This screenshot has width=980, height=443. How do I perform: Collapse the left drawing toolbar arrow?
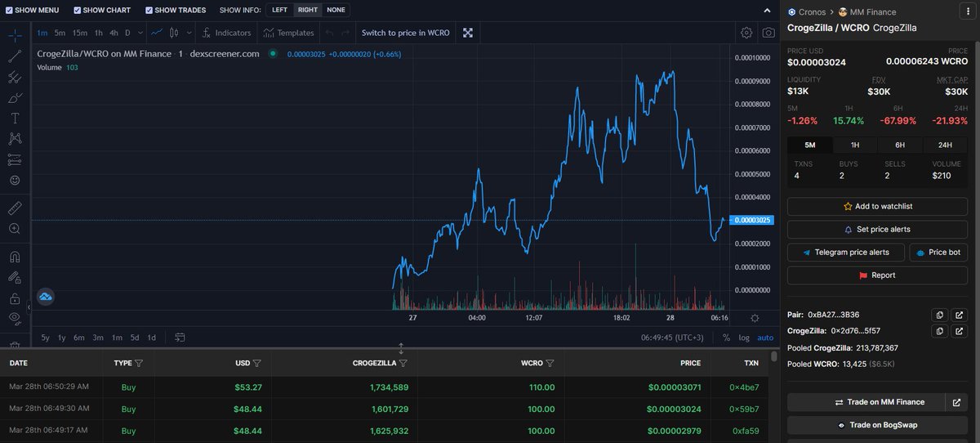point(29,308)
